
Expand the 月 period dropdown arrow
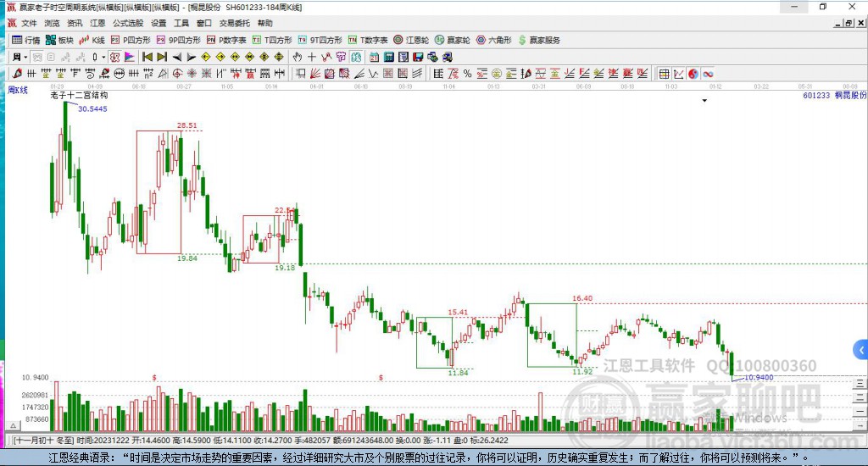click(x=25, y=57)
